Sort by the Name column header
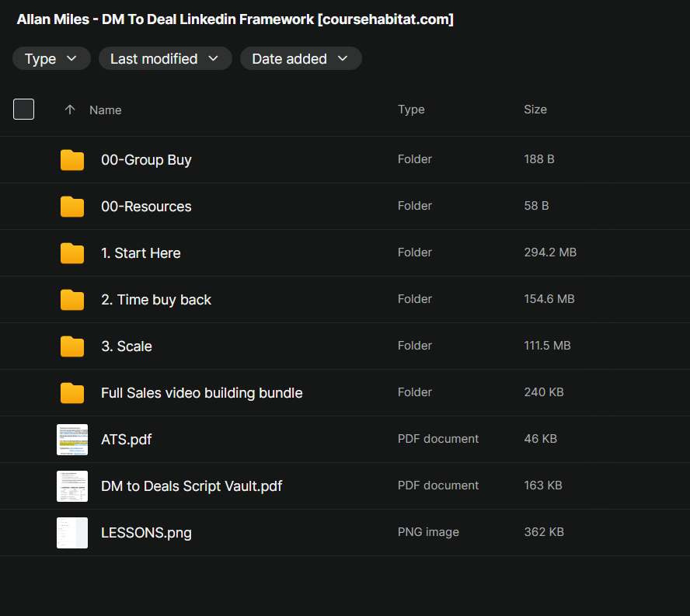This screenshot has height=616, width=690. point(105,110)
